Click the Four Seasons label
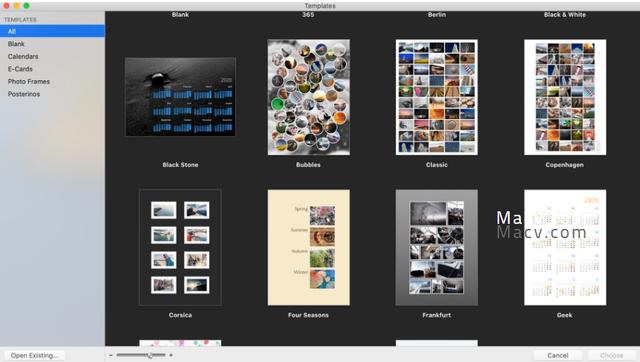 coord(308,315)
